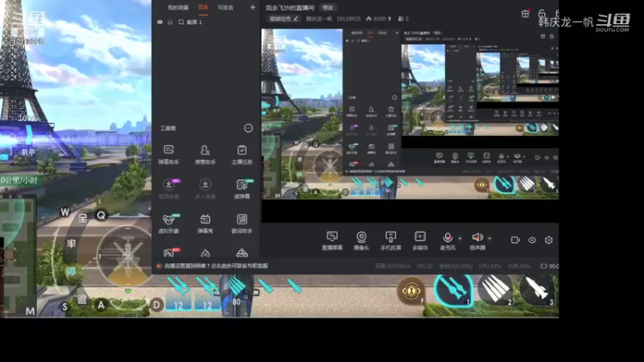Switch to the 我的场景 tab
This screenshot has width=644, height=362.
tap(178, 7)
